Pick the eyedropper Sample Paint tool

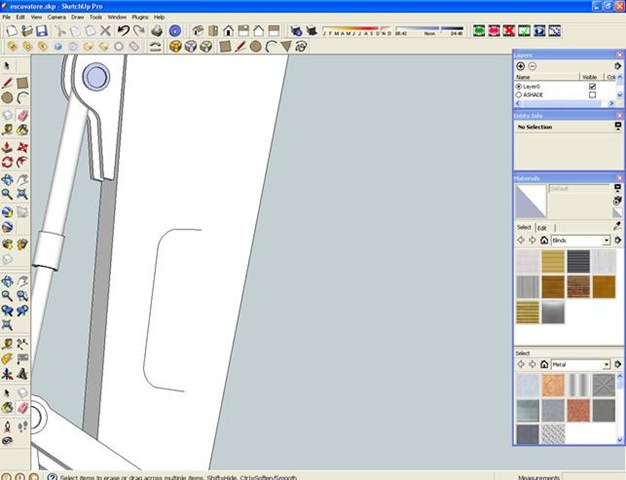point(617,227)
